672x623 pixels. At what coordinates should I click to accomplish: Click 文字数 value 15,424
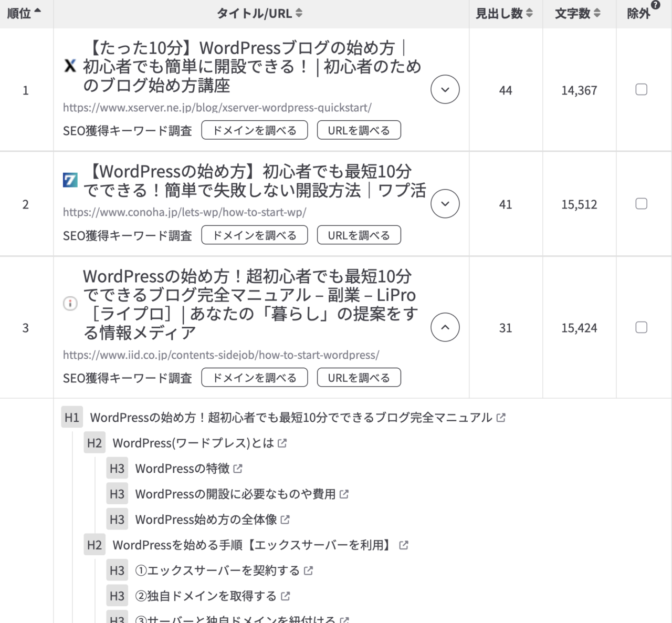(x=579, y=328)
